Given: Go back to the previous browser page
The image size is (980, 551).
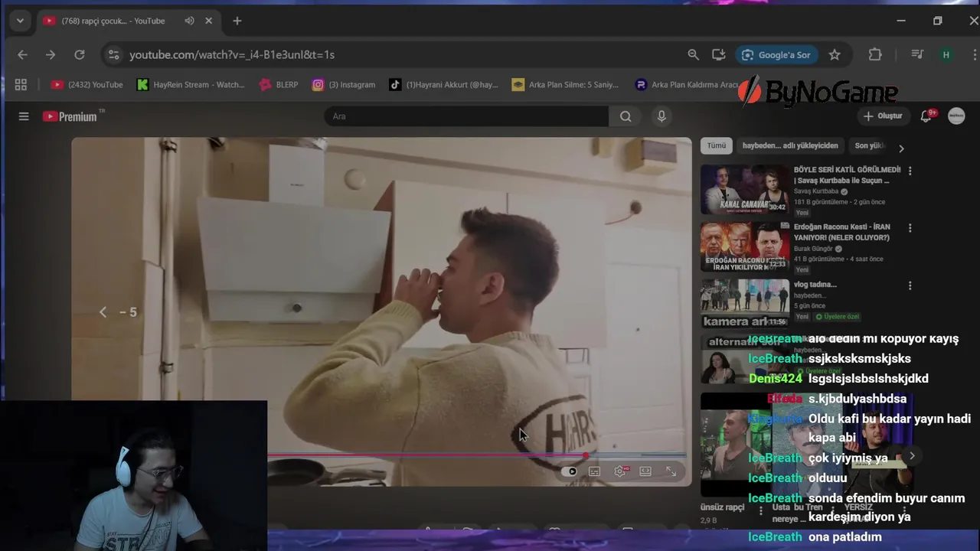Looking at the screenshot, I should (x=22, y=54).
